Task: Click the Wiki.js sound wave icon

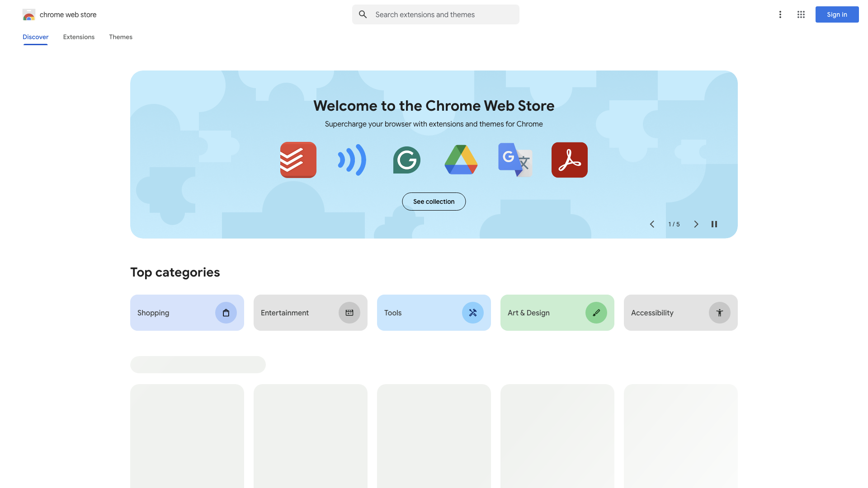Action: (x=352, y=159)
